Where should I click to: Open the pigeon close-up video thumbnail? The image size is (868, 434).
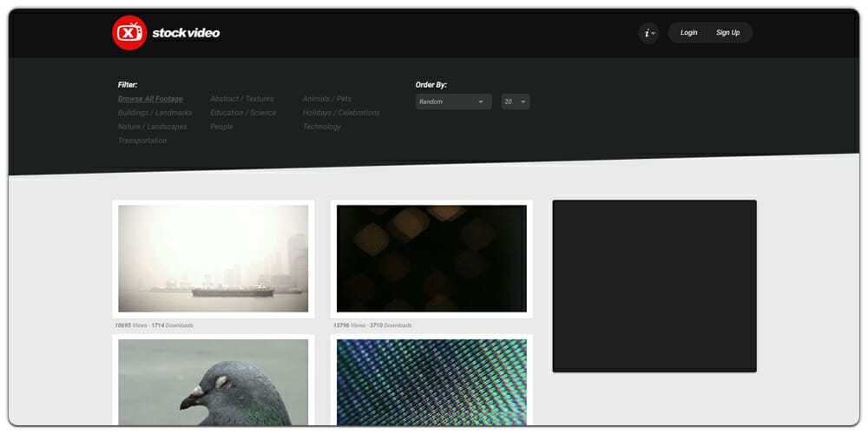tap(213, 381)
